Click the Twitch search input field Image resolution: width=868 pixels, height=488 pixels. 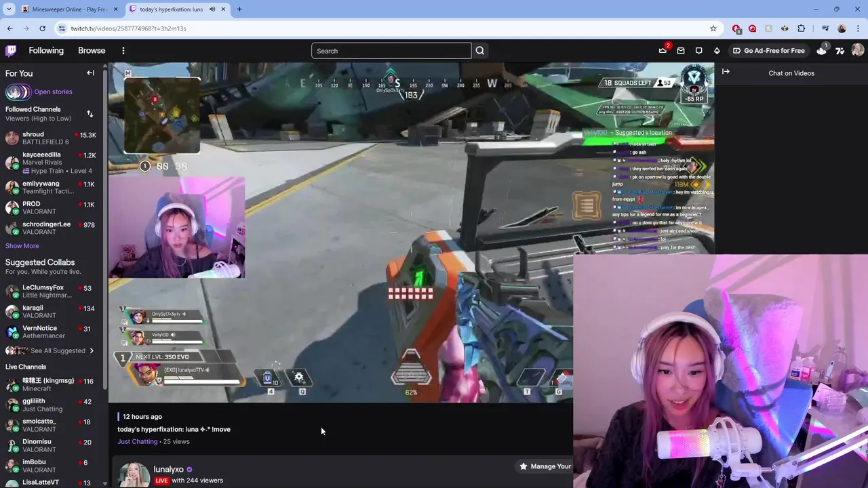(391, 51)
